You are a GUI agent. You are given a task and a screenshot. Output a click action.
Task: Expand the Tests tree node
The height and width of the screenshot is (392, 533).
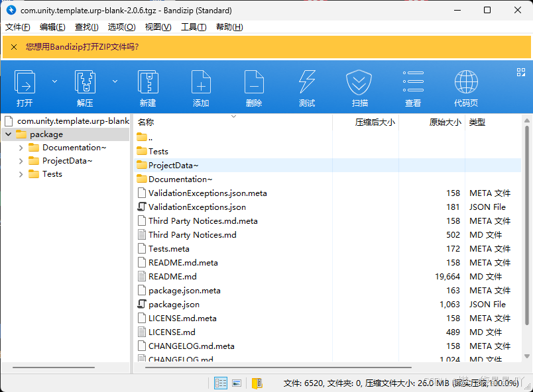[x=21, y=174]
